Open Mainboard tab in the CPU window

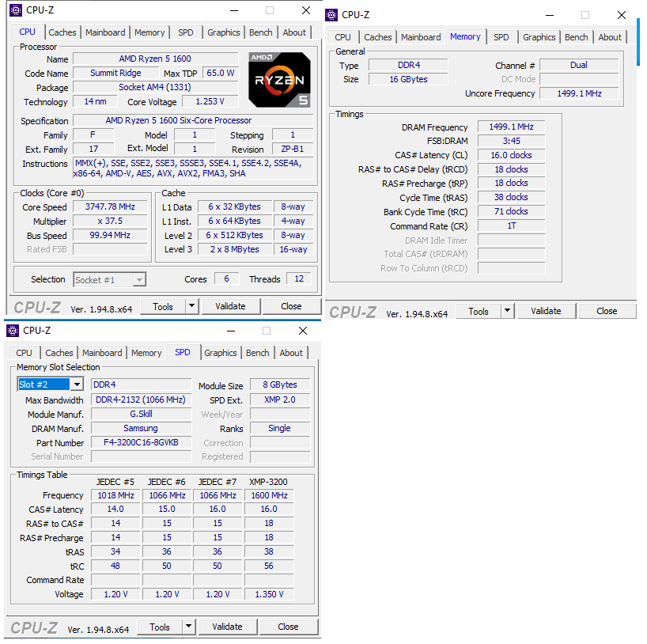(x=105, y=32)
